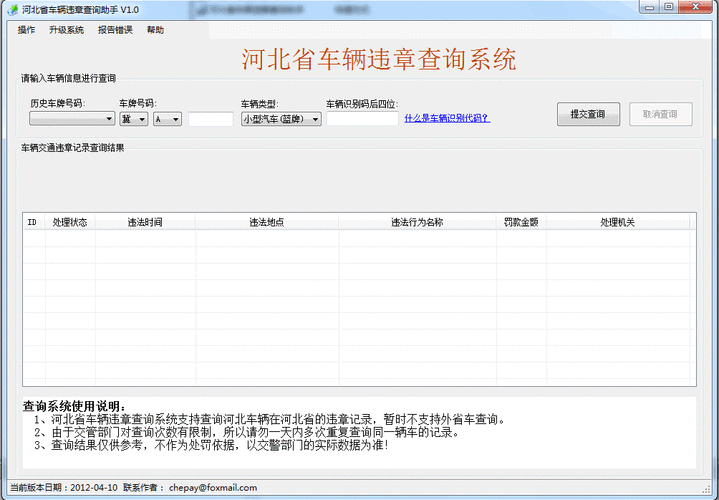Maximize the window
719x500 pixels.
tap(669, 7)
